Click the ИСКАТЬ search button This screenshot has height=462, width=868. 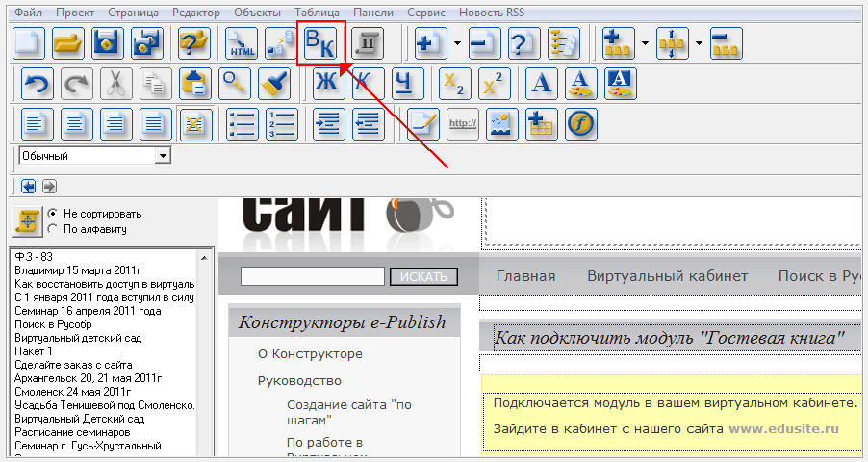point(423,276)
